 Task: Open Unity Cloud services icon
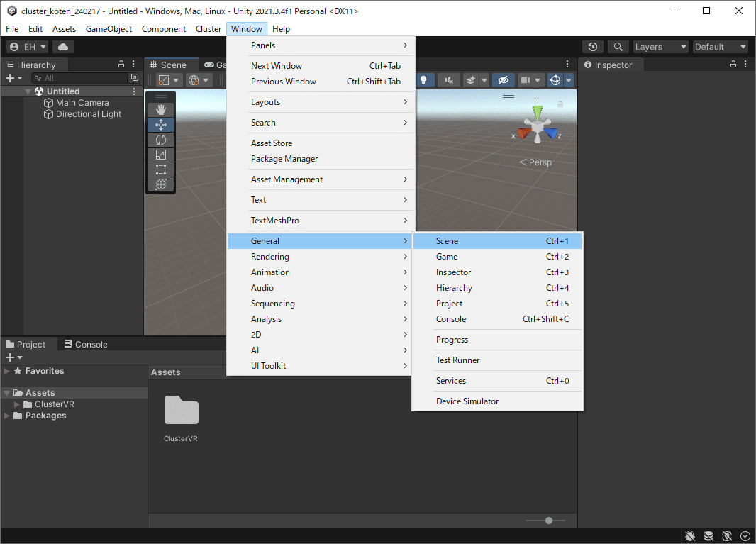point(62,47)
